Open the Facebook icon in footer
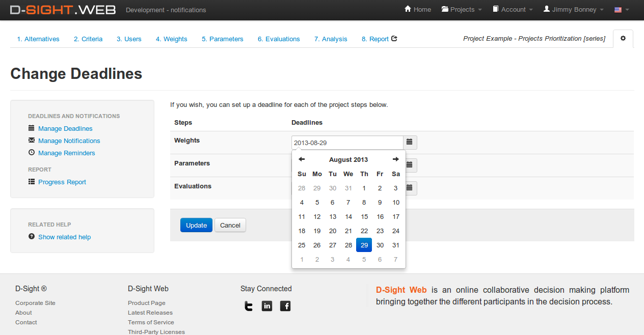644x335 pixels. 285,306
